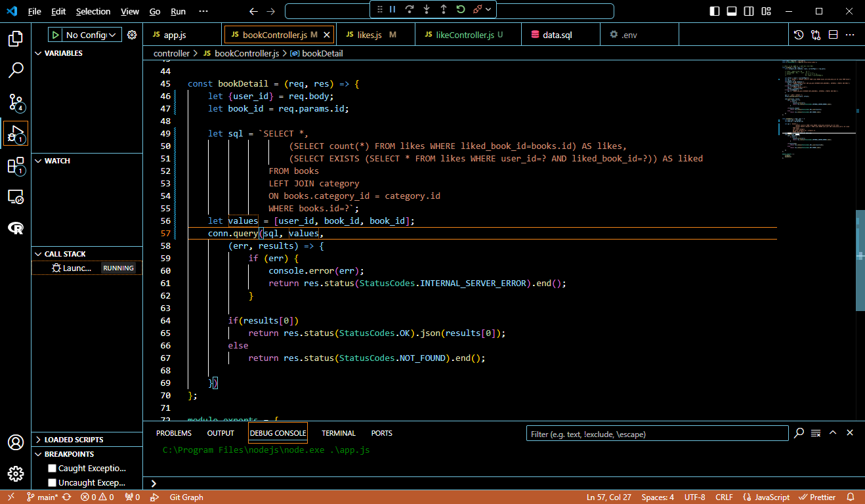Click the debug Step Into button

[x=427, y=9]
